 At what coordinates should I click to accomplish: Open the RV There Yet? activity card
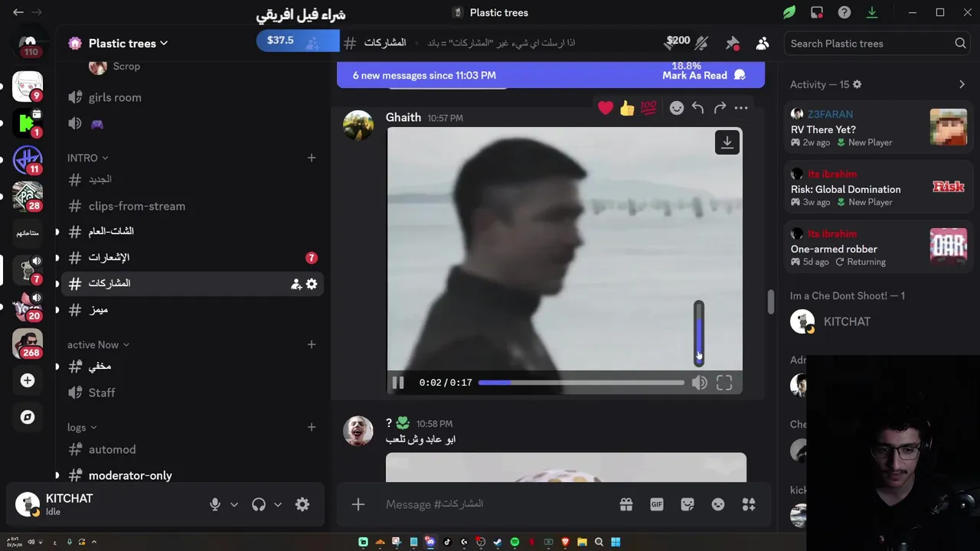pyautogui.click(x=879, y=128)
